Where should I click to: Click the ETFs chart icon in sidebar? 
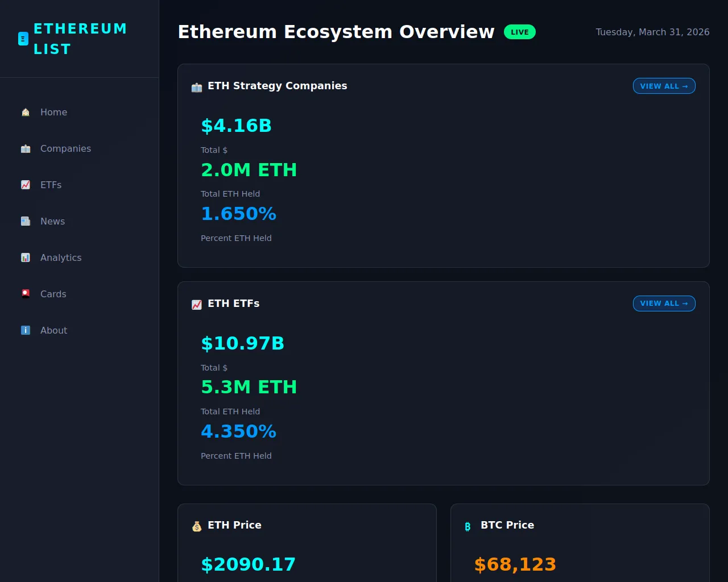pyautogui.click(x=26, y=185)
